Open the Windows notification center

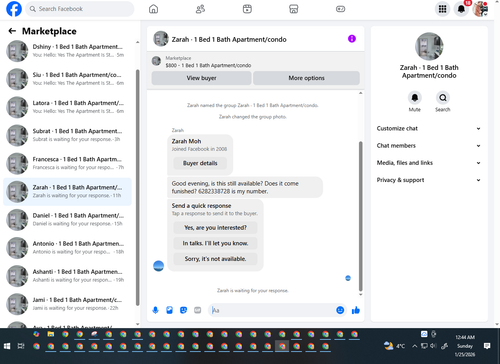coord(487,346)
